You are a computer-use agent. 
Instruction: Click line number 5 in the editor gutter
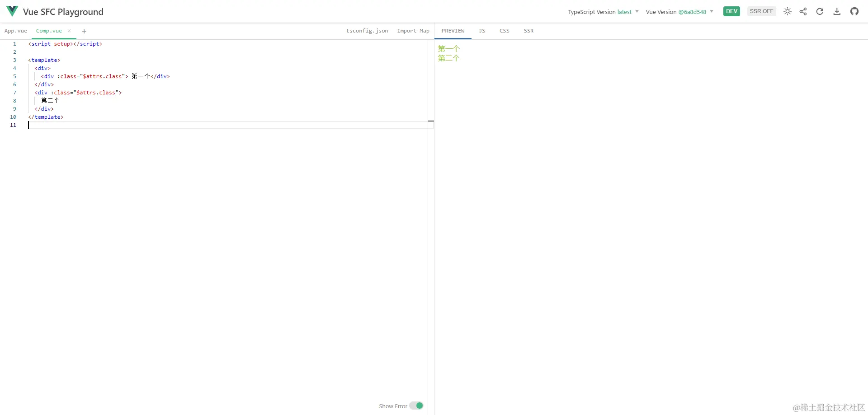click(x=14, y=76)
